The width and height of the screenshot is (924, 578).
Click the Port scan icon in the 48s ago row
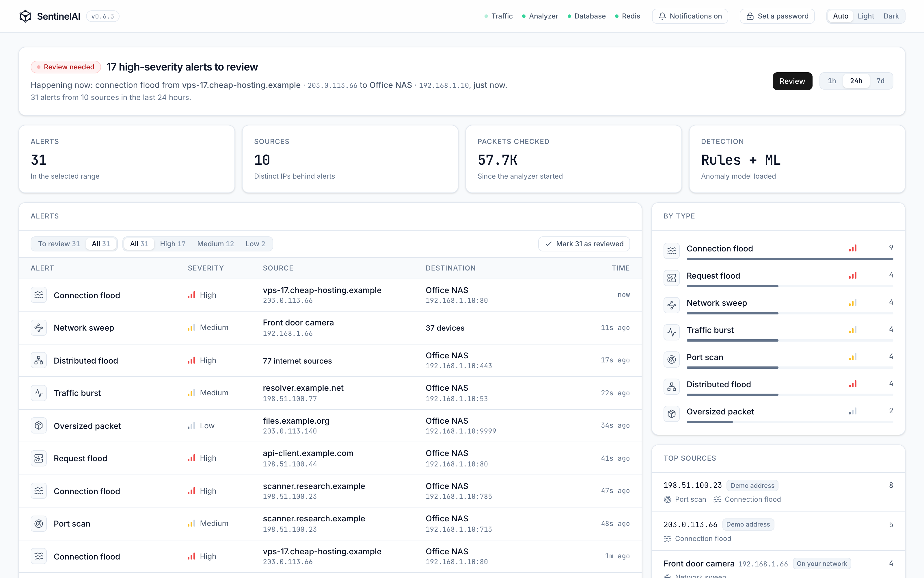click(39, 524)
